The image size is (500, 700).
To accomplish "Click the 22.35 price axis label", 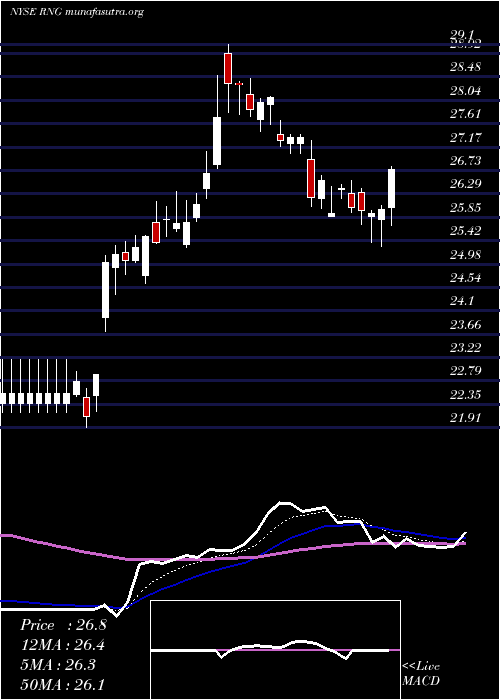I will (465, 395).
